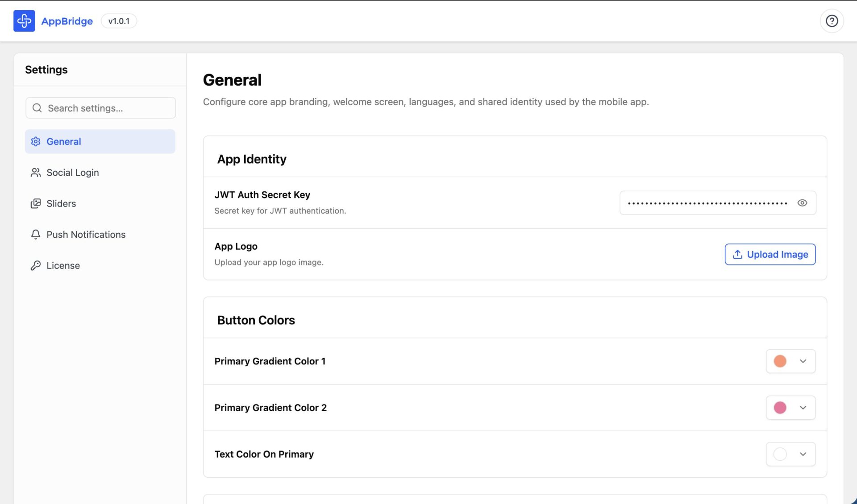Click the search magnifier icon
This screenshot has width=857, height=504.
[x=37, y=108]
